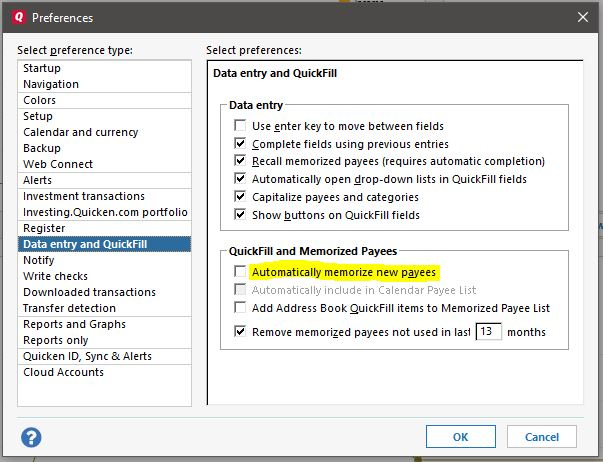Select Navigation in preference list
The height and width of the screenshot is (462, 603).
point(104,84)
